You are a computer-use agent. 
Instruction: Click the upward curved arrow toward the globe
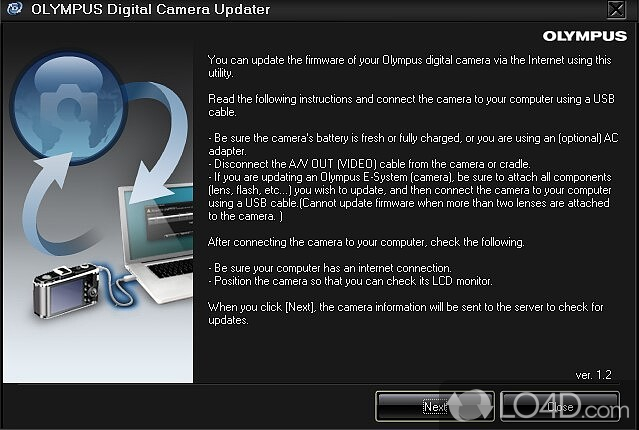click(51, 204)
